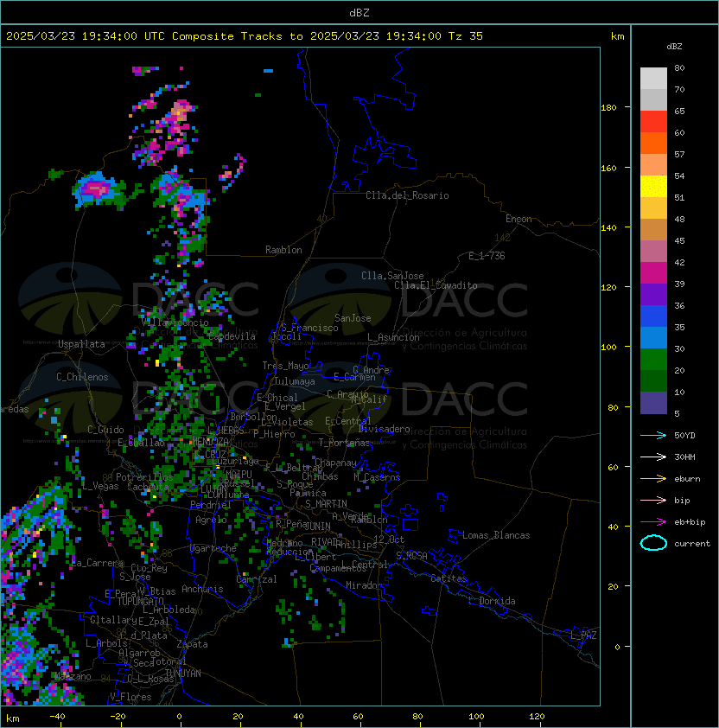This screenshot has width=719, height=728.
Task: Click the '140' tick on vertical axis
Action: point(608,228)
